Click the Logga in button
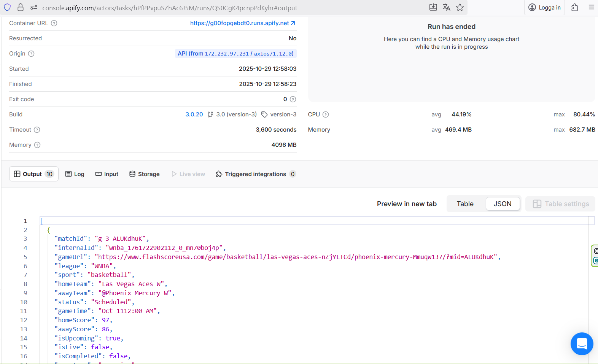Screen dimensions: 598x364 [x=545, y=8]
